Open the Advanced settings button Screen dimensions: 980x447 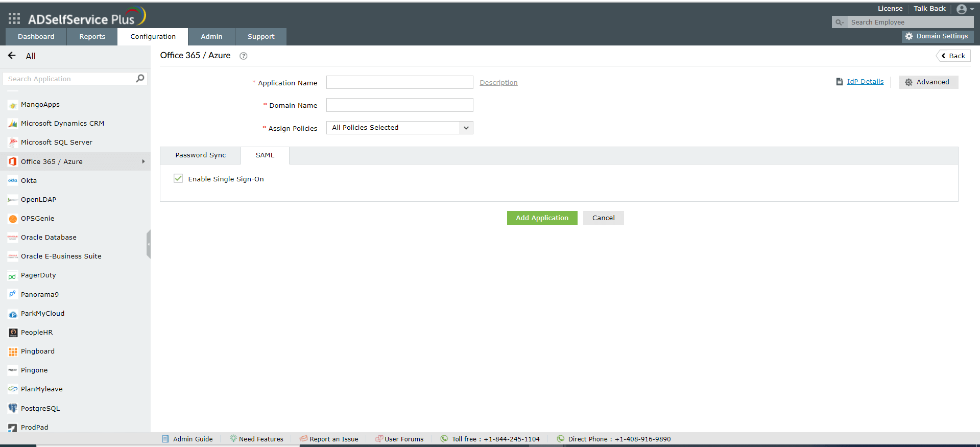tap(928, 82)
